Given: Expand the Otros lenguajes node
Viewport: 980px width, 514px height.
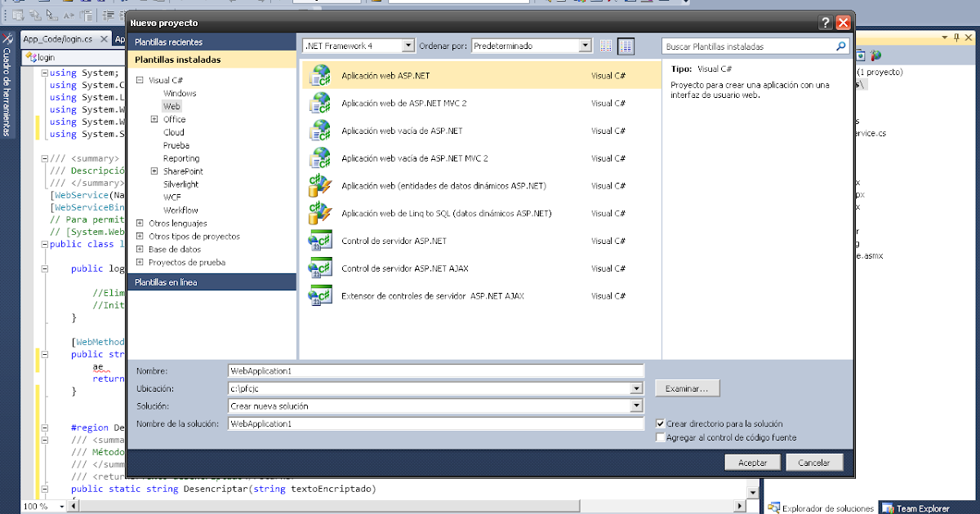Looking at the screenshot, I should (x=140, y=223).
